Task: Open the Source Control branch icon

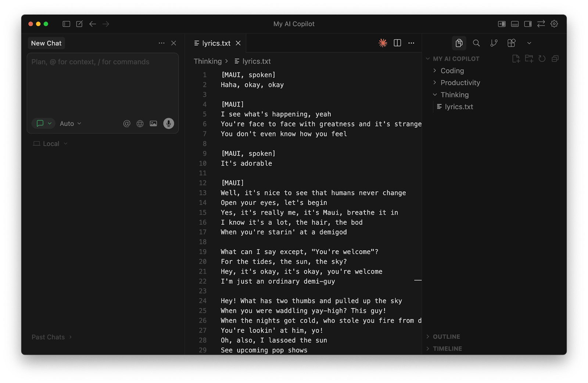Action: click(x=494, y=43)
